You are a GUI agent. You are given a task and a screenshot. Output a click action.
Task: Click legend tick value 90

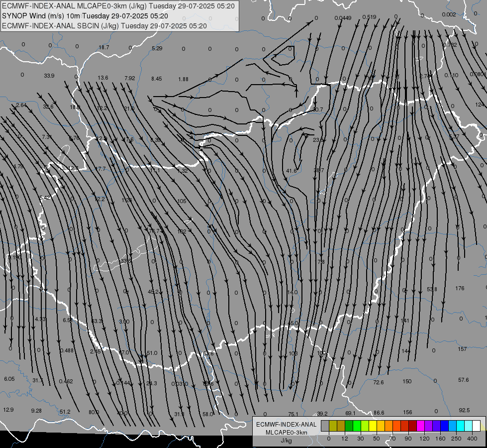408,439
